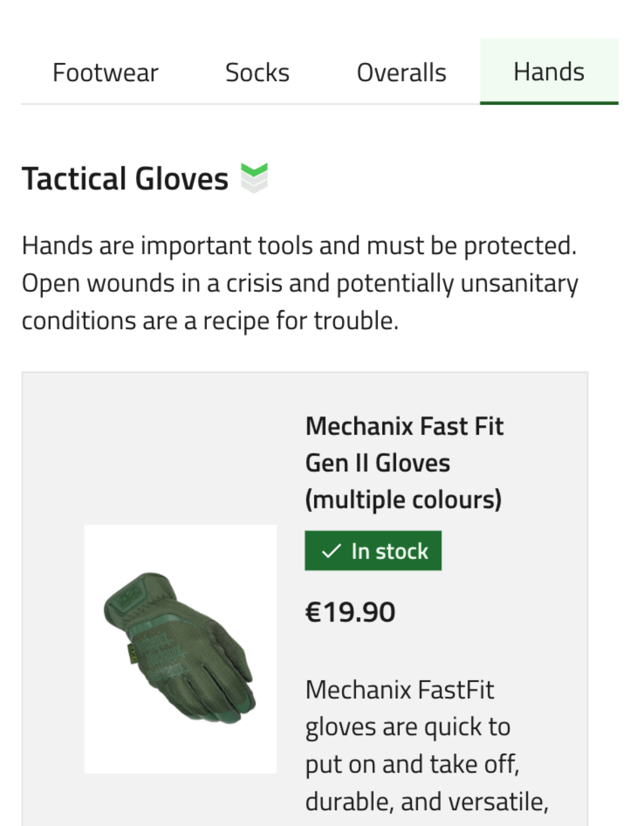Open the Mechanix Fast Fit product title link
This screenshot has width=644, height=826.
[x=405, y=463]
